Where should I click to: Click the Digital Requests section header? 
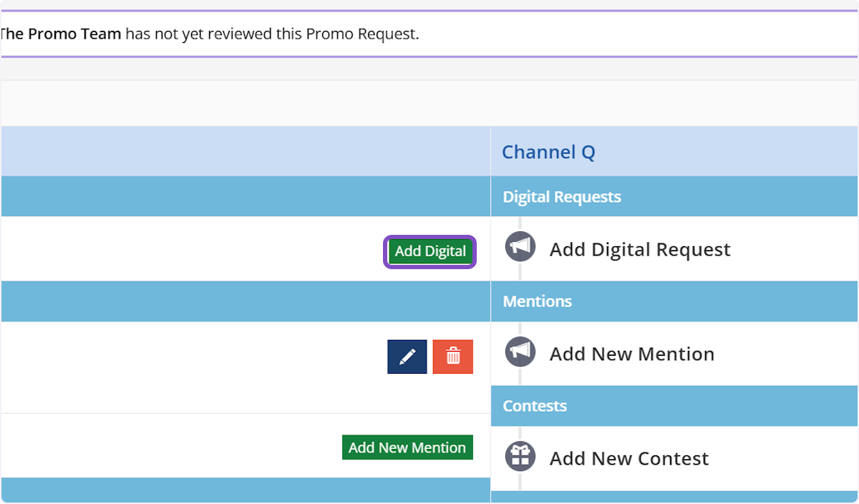(x=562, y=197)
